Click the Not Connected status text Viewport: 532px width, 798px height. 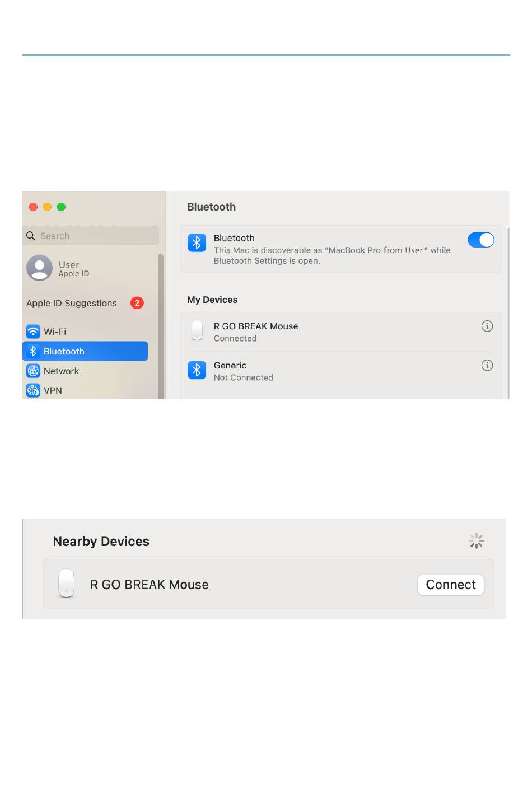244,377
